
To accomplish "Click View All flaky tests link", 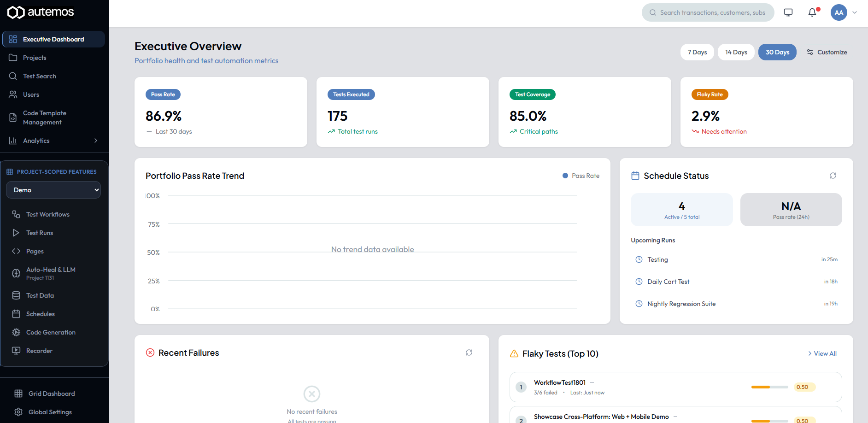I will click(822, 353).
